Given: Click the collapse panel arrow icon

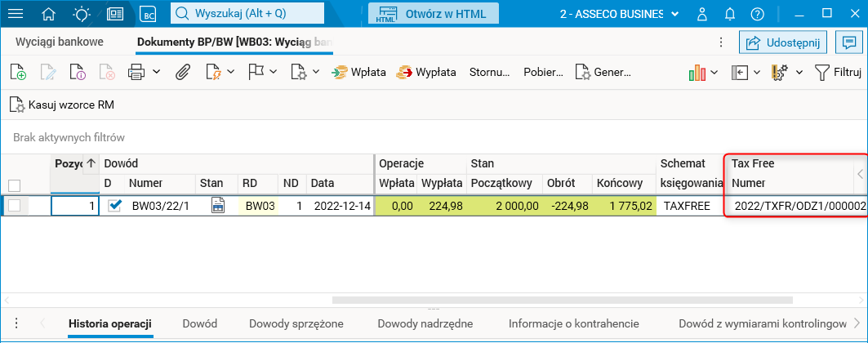Looking at the screenshot, I should click(740, 72).
